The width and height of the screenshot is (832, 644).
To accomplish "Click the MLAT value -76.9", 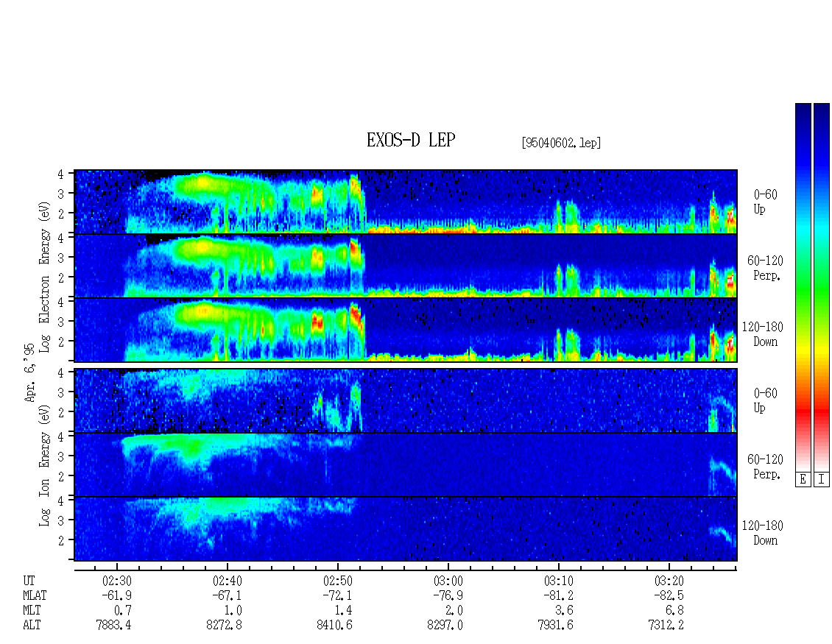I will click(x=448, y=595).
